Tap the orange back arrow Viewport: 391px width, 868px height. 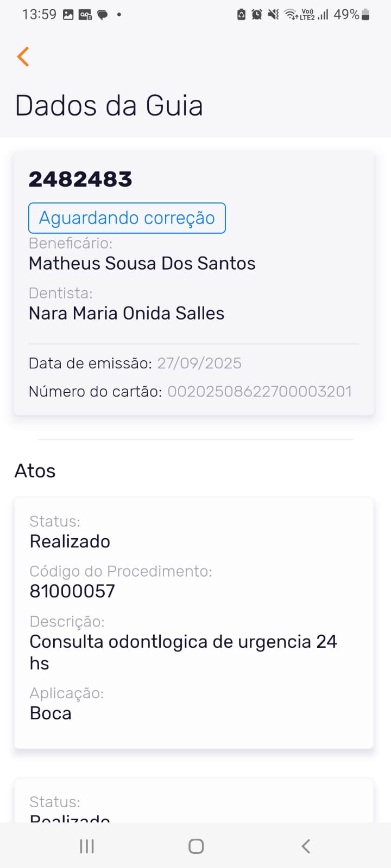[23, 56]
